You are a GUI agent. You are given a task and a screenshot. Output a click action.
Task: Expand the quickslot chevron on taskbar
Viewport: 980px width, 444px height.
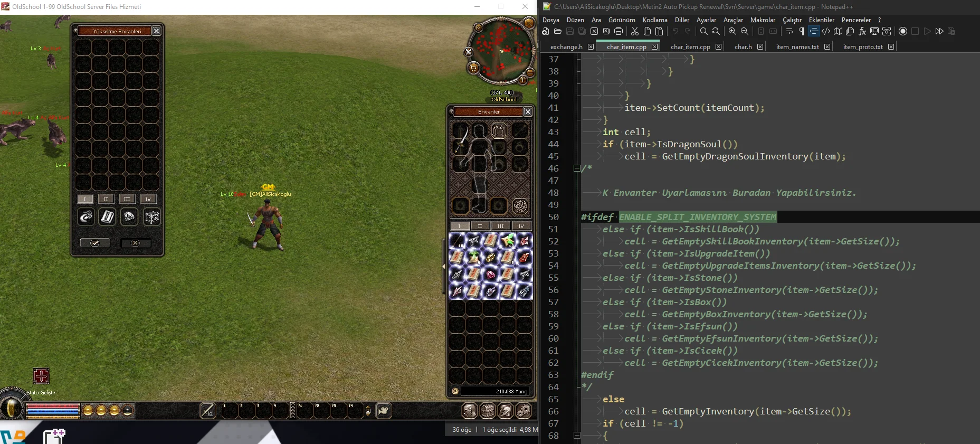click(293, 410)
